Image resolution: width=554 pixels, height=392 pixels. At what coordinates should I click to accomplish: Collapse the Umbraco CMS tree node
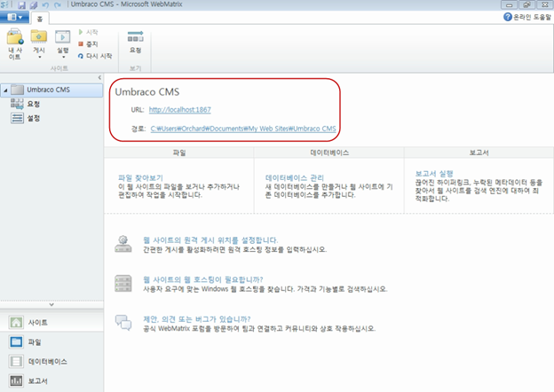[5, 90]
